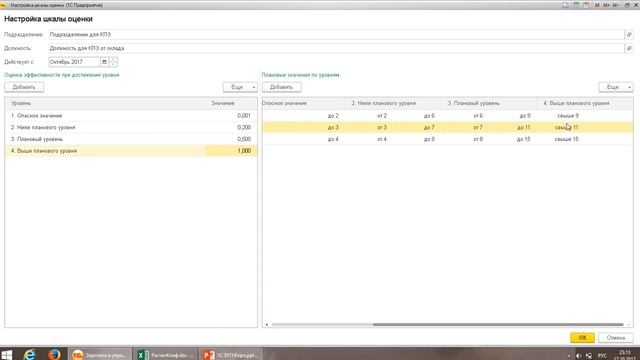Click the cell 'до 8' in third row
The image size is (640, 360).
(x=429, y=139)
